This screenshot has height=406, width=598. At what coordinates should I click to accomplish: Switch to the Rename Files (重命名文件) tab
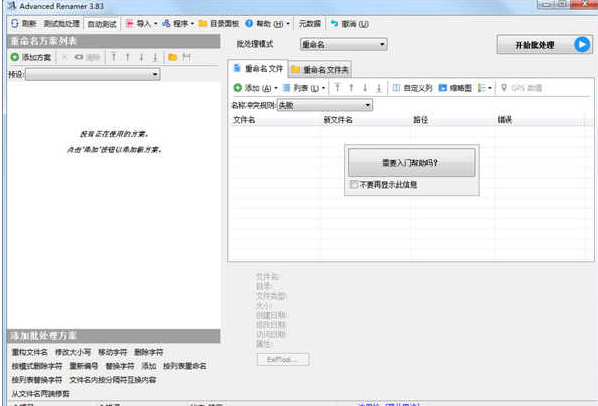(x=258, y=69)
